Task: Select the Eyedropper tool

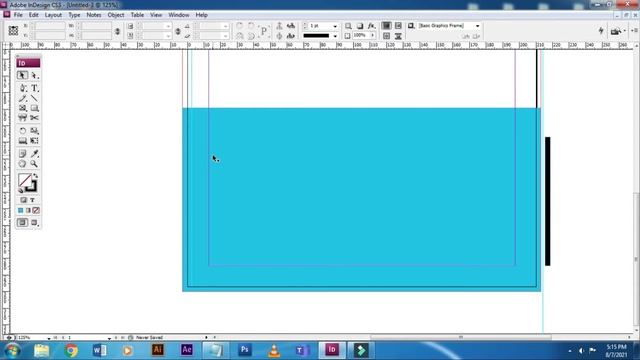Action: click(x=34, y=153)
